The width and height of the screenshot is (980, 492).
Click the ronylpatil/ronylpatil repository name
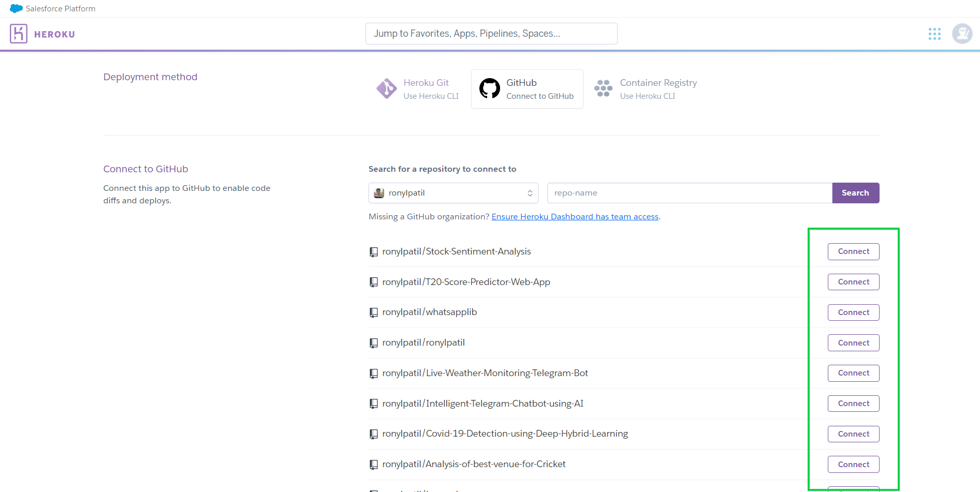(423, 342)
